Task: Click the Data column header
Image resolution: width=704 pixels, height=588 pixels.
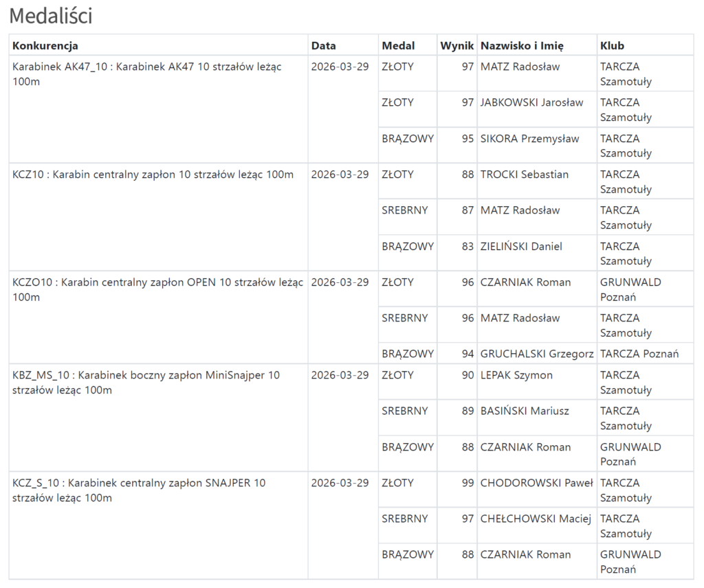Action: [323, 45]
